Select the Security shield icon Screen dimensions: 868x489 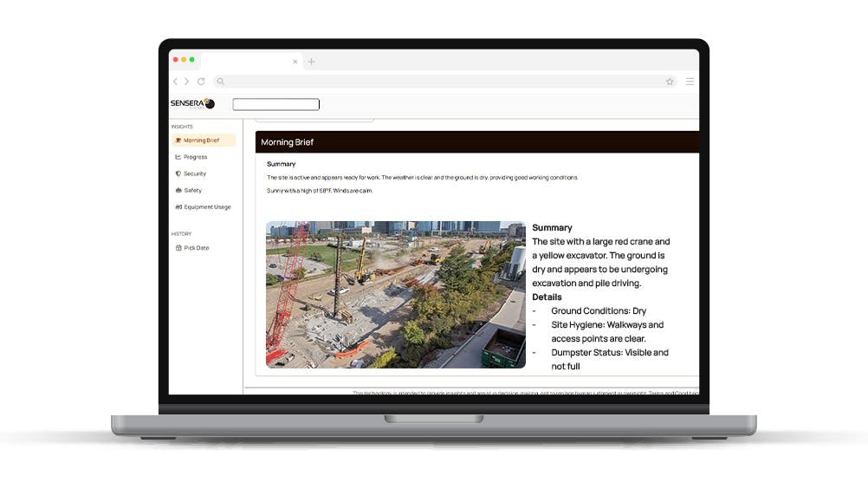coord(178,173)
